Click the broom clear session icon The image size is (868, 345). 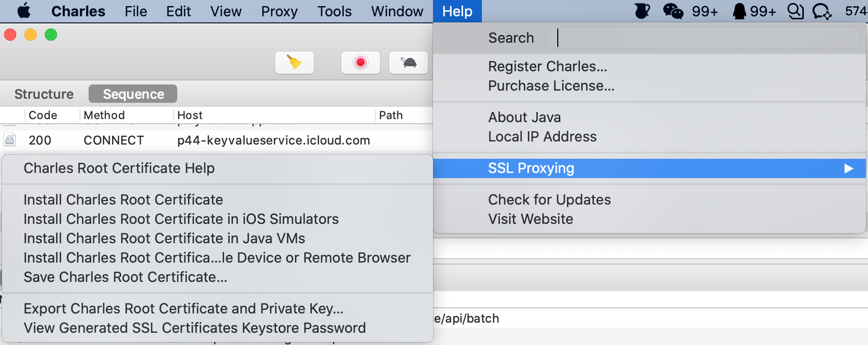(294, 63)
